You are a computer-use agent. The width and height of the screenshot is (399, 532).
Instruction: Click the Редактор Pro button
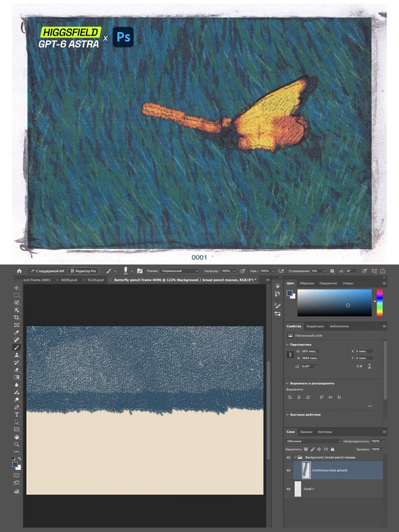[x=83, y=271]
